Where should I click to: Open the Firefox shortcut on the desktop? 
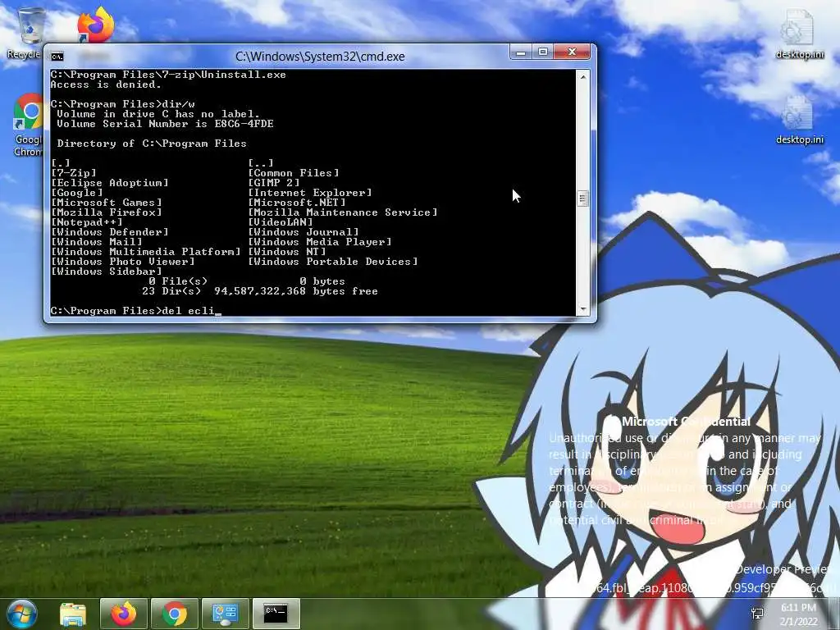pos(95,25)
